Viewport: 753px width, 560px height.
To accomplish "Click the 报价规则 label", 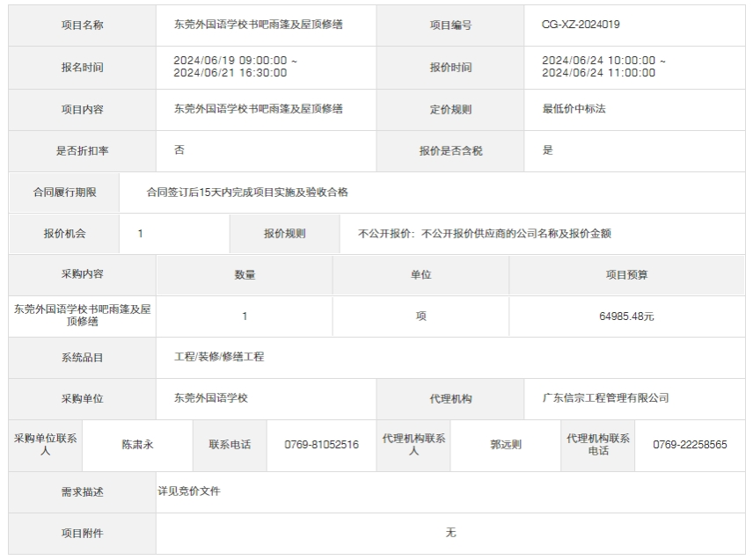I will pyautogui.click(x=285, y=234).
